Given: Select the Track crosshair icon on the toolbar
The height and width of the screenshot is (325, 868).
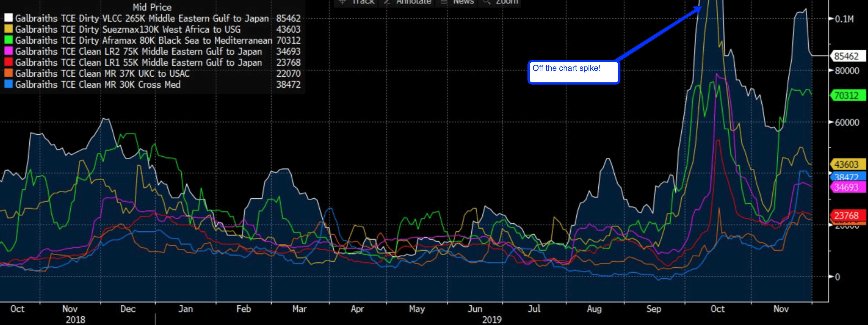Looking at the screenshot, I should [x=342, y=2].
